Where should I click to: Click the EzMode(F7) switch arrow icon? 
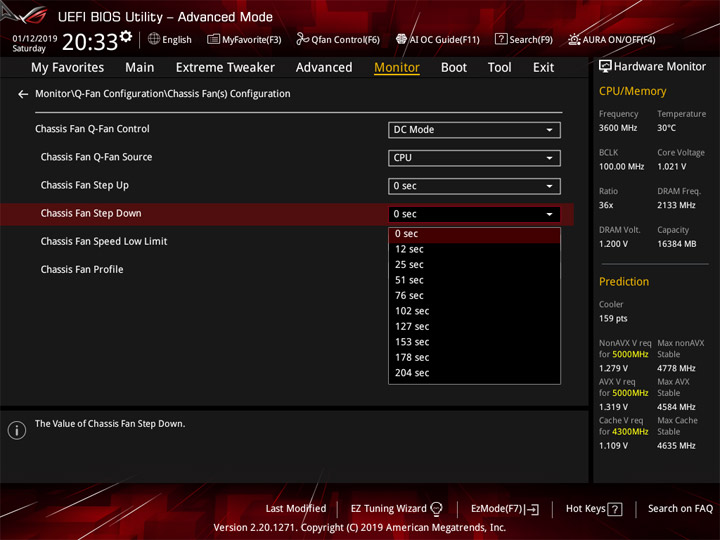[x=532, y=509]
